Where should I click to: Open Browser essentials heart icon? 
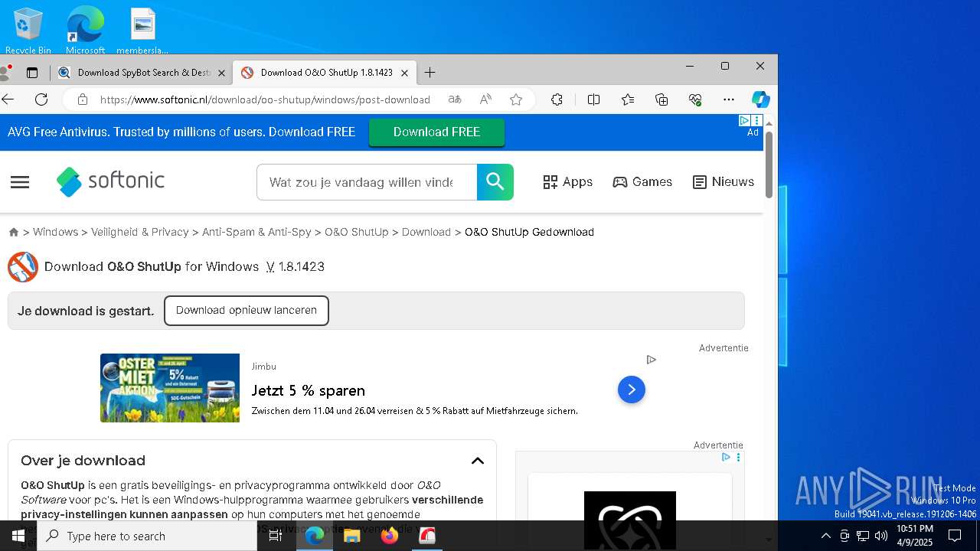tap(695, 99)
